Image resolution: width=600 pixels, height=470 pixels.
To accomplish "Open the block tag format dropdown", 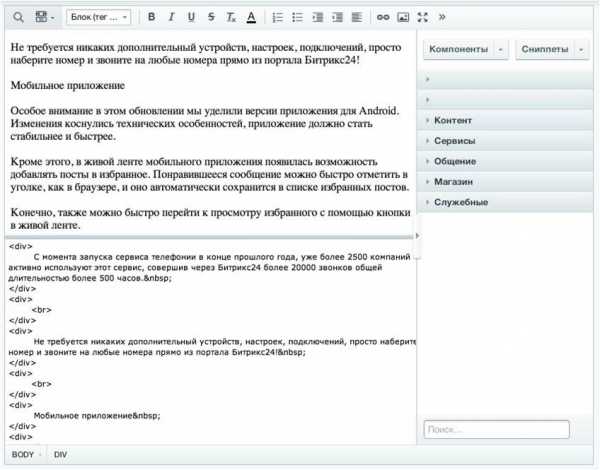I will click(98, 17).
